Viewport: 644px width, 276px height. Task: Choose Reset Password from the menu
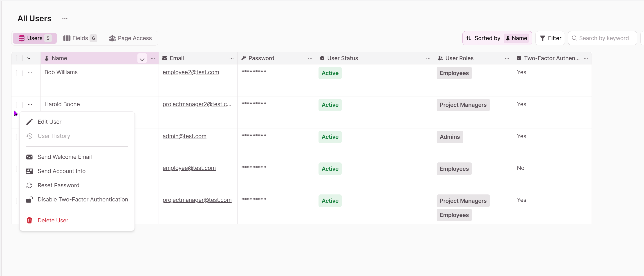pos(77,185)
